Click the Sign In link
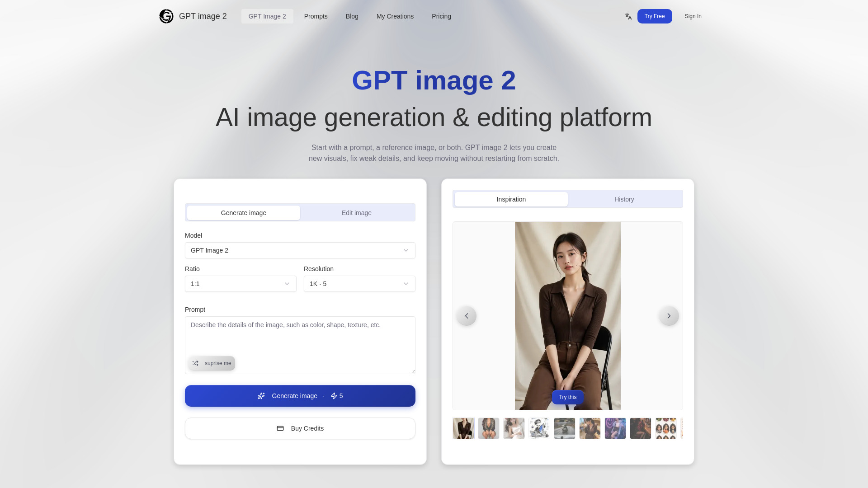 coord(693,16)
